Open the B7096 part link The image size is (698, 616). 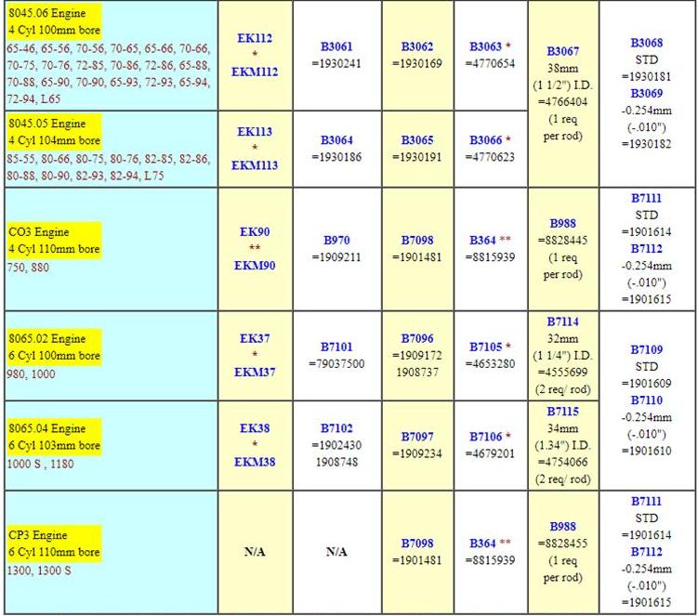coord(417,339)
